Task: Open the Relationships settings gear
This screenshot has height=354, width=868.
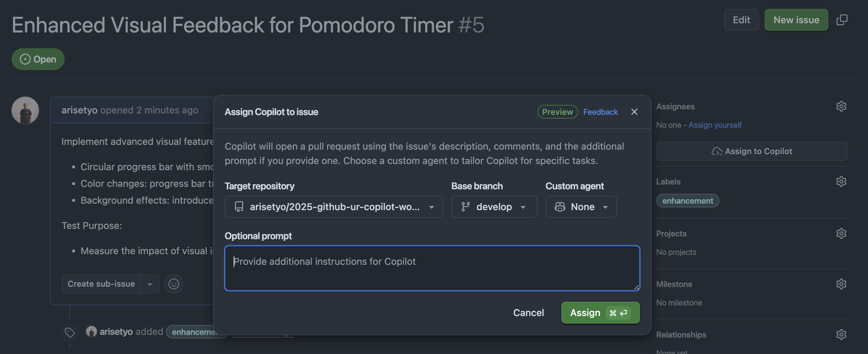Action: coord(841,334)
